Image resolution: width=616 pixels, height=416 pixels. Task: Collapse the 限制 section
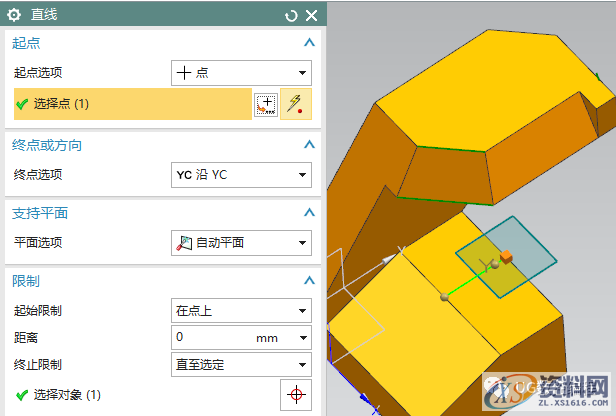point(310,280)
